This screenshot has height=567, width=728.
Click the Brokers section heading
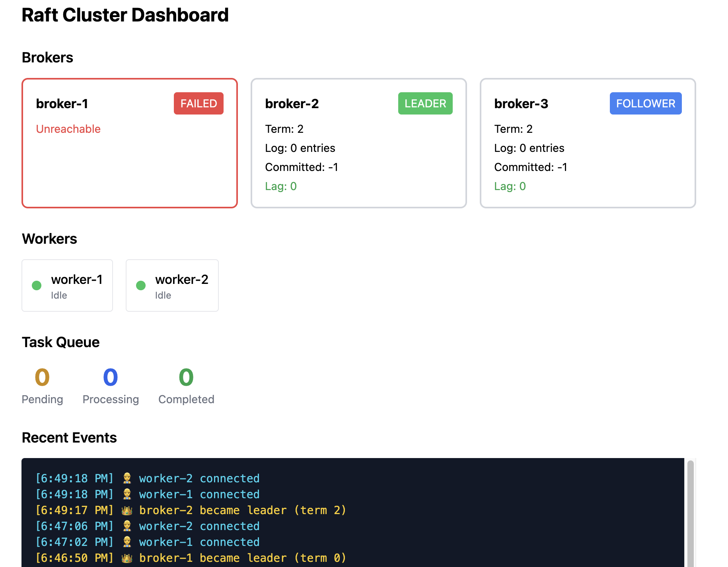pyautogui.click(x=47, y=57)
